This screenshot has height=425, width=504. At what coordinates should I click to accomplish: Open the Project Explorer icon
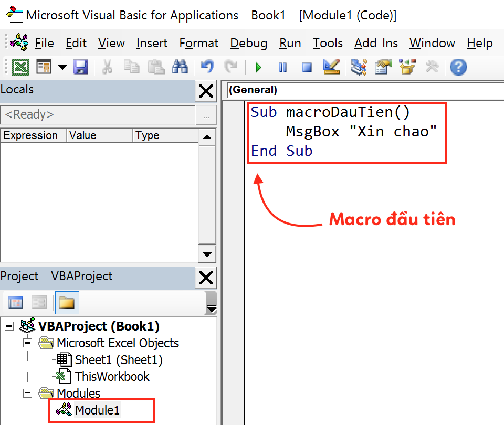pos(359,67)
